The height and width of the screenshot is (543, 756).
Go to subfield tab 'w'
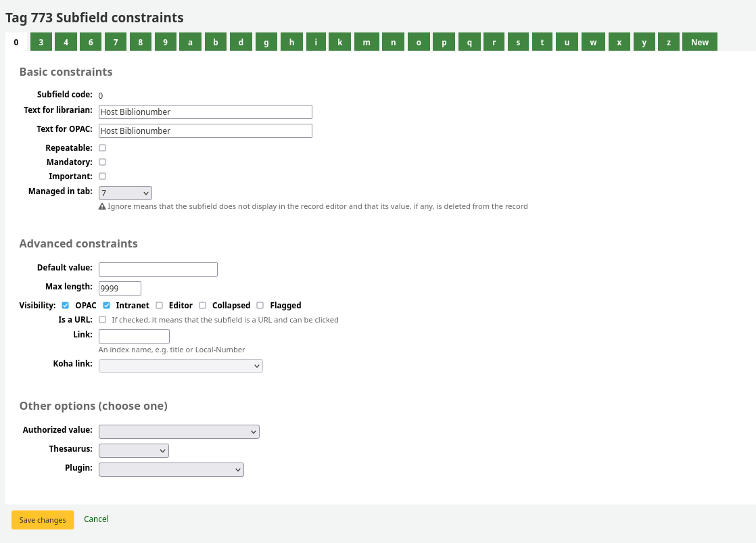tap(593, 42)
